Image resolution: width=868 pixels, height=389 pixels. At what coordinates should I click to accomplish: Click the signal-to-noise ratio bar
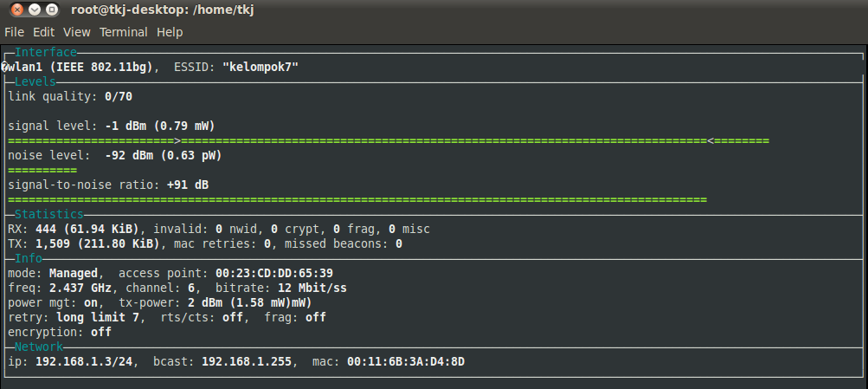coord(357,199)
